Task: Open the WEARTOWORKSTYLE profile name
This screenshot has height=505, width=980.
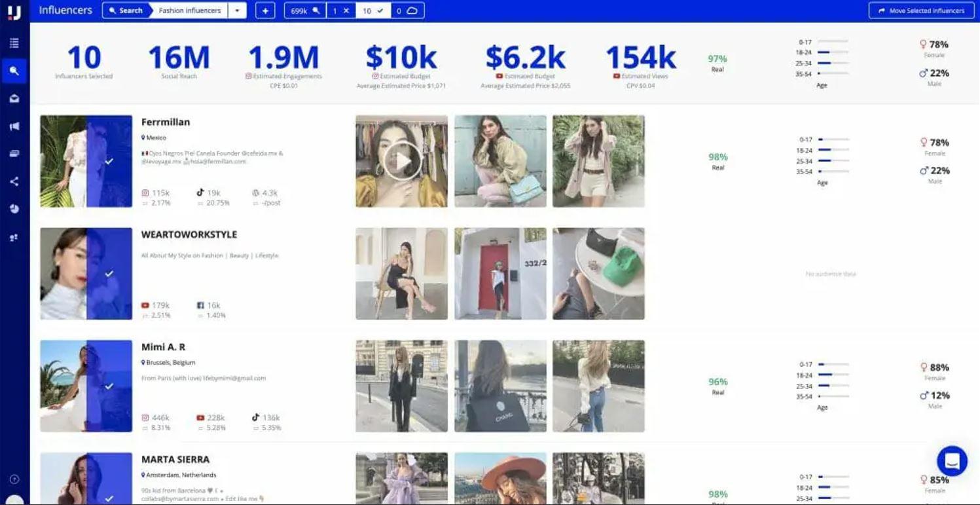Action: 189,234
